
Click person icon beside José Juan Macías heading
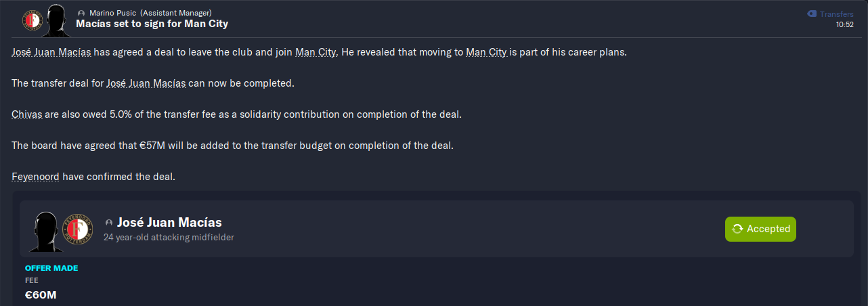pos(109,223)
